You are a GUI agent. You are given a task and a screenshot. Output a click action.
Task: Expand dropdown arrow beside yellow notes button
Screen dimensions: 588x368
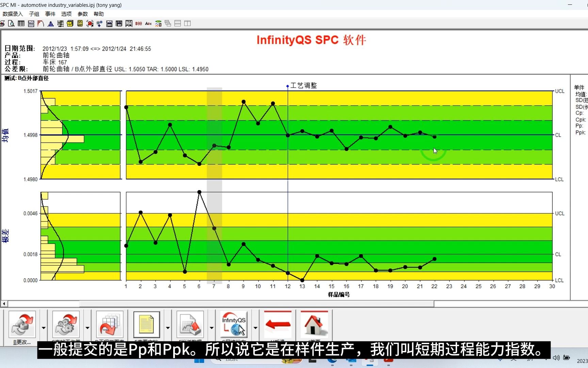click(168, 328)
